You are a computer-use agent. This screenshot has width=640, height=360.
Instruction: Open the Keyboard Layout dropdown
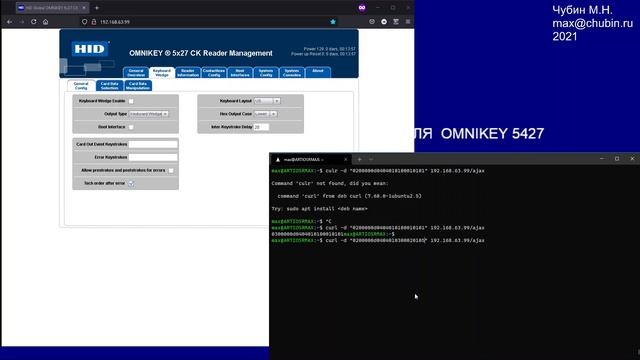267,101
